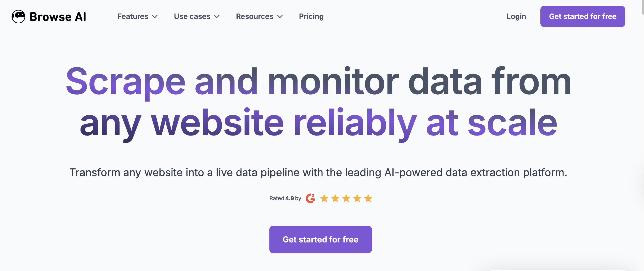Click the third gold rating star
The image size is (644, 271).
click(346, 198)
